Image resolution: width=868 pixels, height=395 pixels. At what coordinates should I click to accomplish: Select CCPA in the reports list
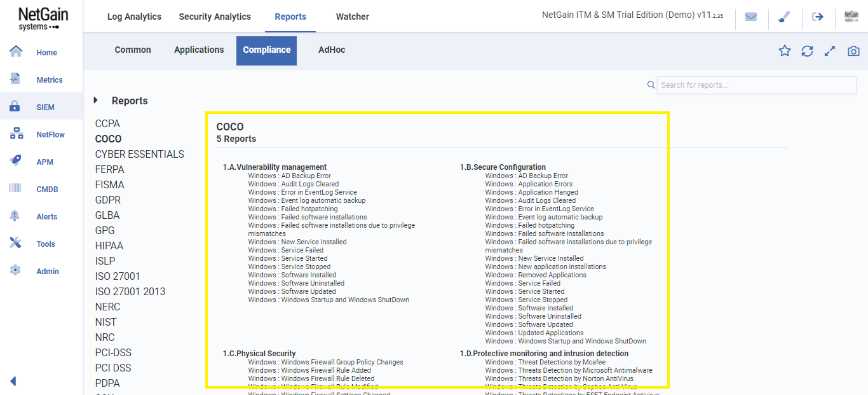point(107,123)
